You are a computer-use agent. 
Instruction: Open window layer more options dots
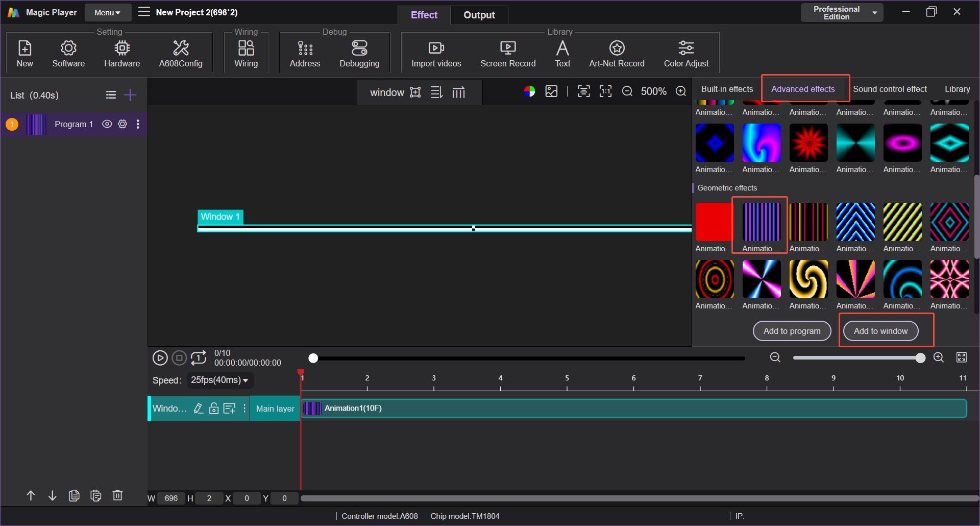click(244, 408)
